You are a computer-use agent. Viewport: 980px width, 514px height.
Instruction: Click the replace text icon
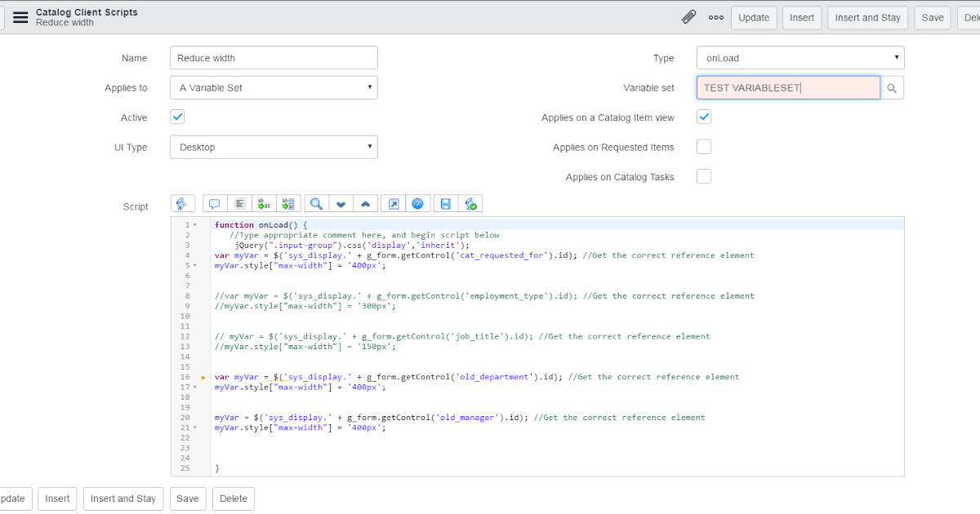(x=263, y=203)
